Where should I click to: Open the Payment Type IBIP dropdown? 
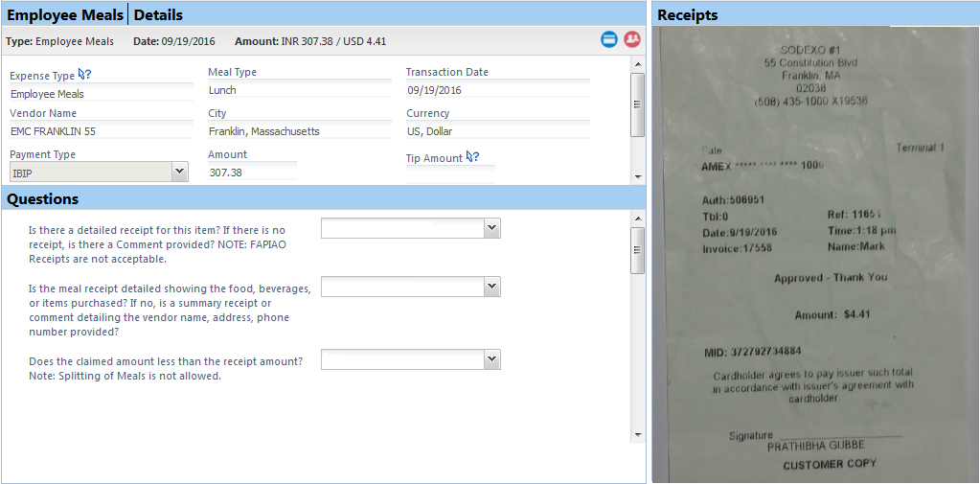coord(178,172)
